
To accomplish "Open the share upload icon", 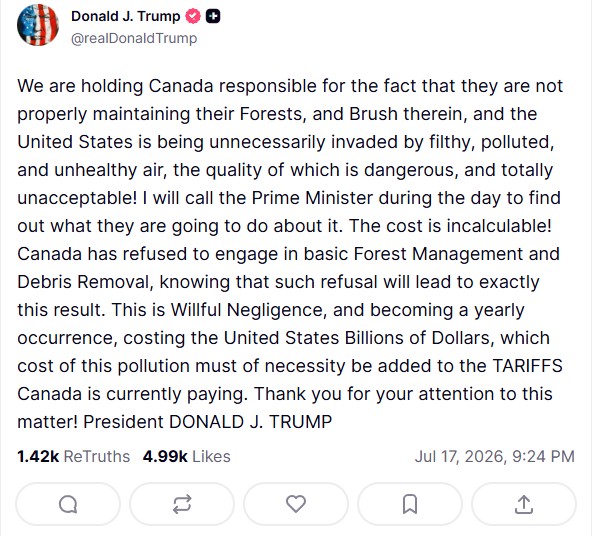I will 524,504.
